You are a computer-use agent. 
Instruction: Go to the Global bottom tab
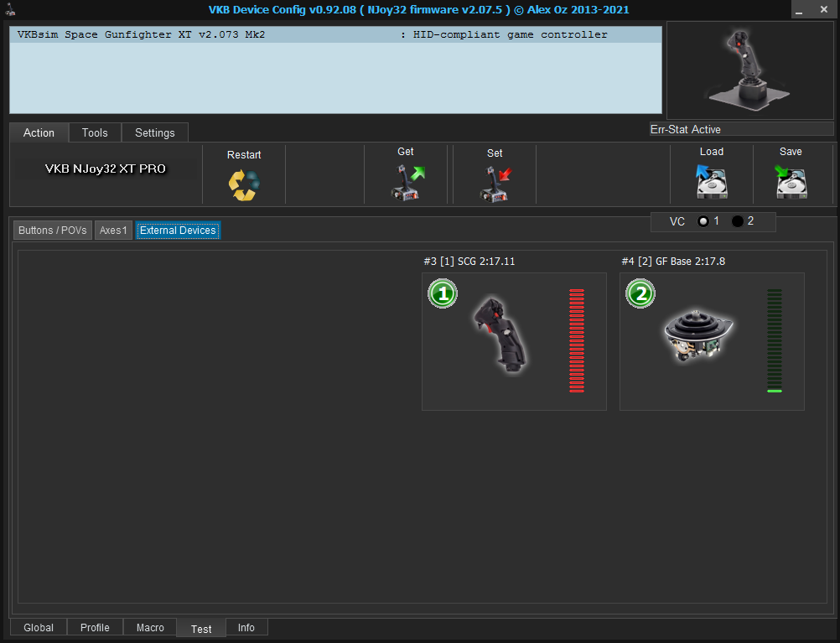tap(39, 628)
